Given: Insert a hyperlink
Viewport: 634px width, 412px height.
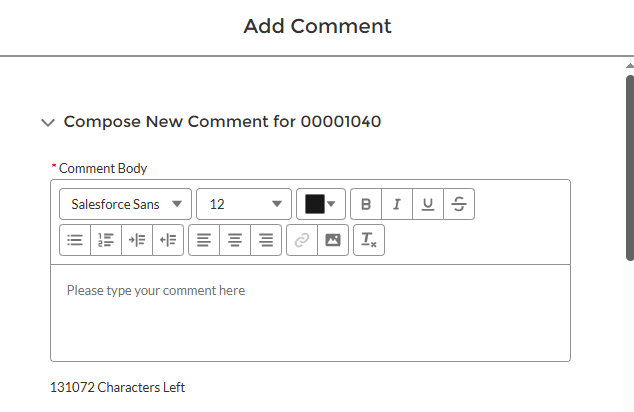Looking at the screenshot, I should (302, 240).
